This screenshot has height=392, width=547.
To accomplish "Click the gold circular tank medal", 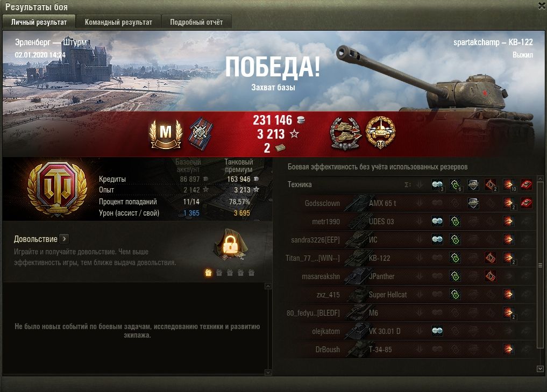I will point(380,133).
